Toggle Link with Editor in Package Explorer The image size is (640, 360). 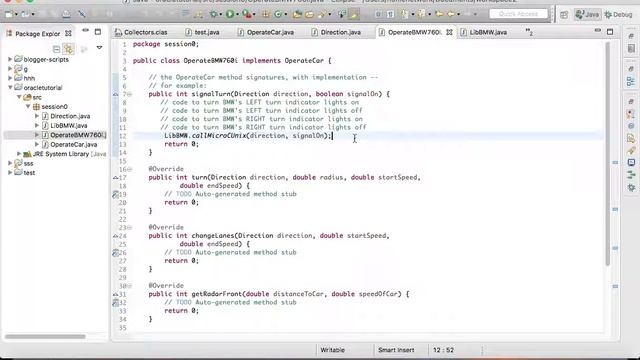point(69,49)
